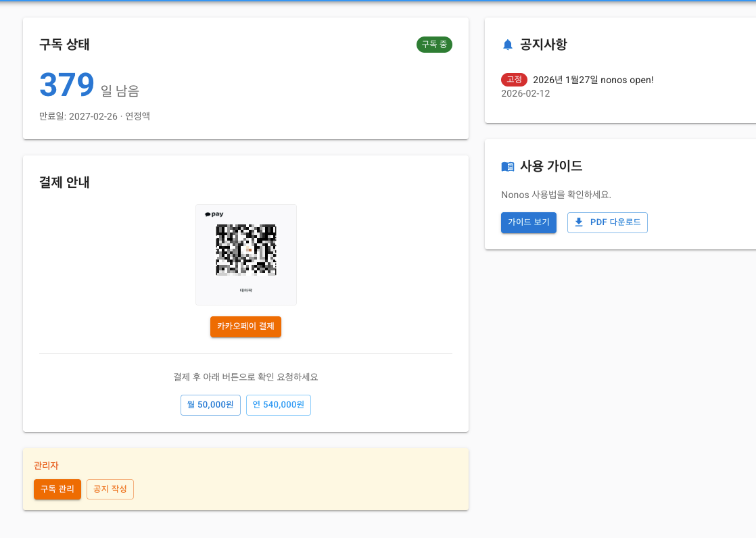Click the download icon in PDF 다운로드
Screen dimensions: 756x538
coord(579,222)
